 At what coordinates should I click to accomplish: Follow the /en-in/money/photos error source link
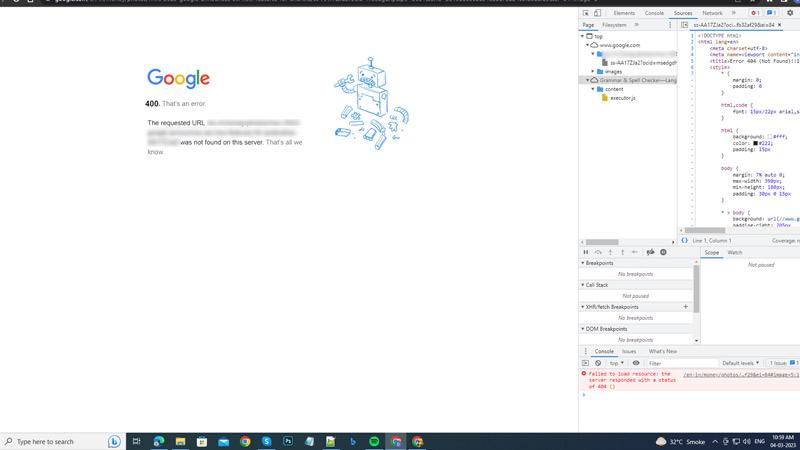(x=741, y=374)
